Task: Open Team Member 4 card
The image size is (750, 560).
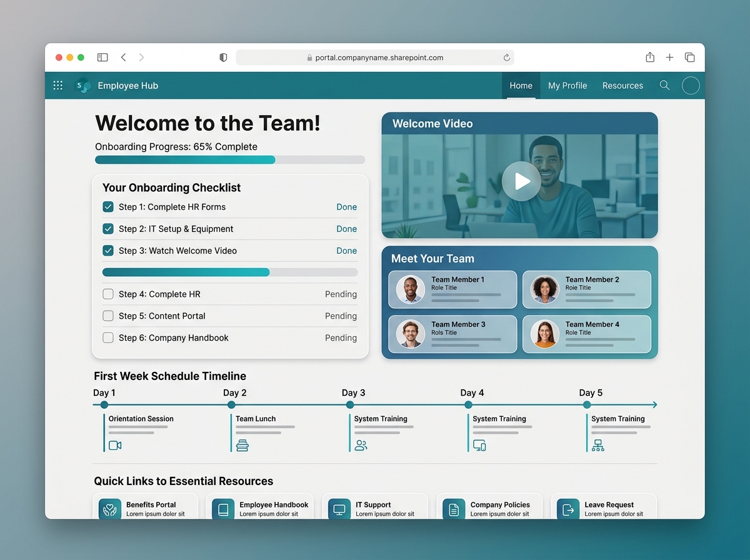Action: tap(587, 334)
